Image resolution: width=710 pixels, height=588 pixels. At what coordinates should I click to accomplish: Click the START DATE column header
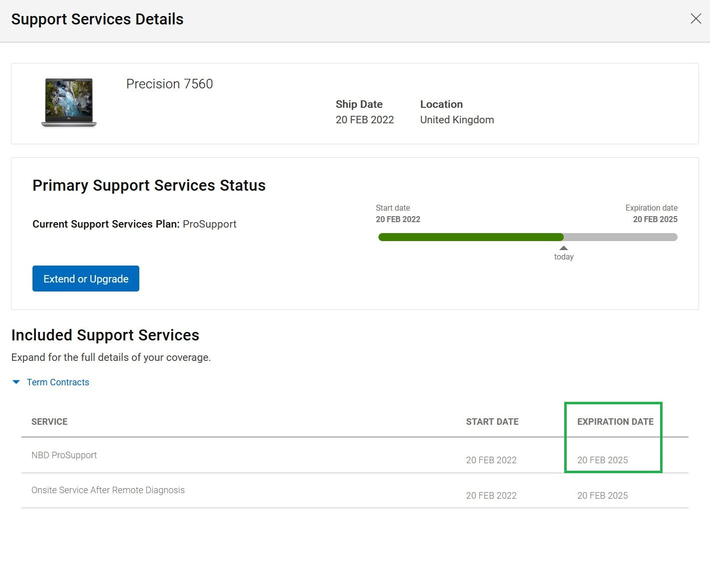click(492, 422)
